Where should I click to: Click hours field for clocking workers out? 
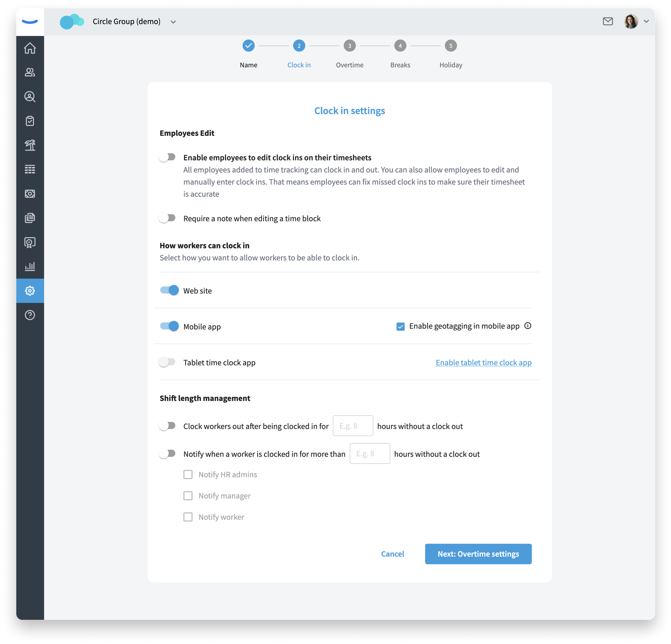[x=353, y=426]
